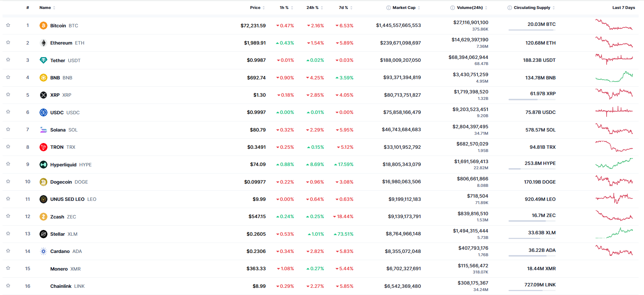This screenshot has width=644, height=295.
Task: Open the Chainlink LINK coin page
Action: coord(67,286)
